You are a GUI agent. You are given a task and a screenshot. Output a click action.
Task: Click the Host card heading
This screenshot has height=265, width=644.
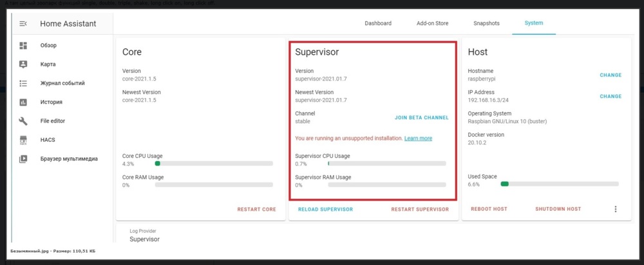point(478,52)
